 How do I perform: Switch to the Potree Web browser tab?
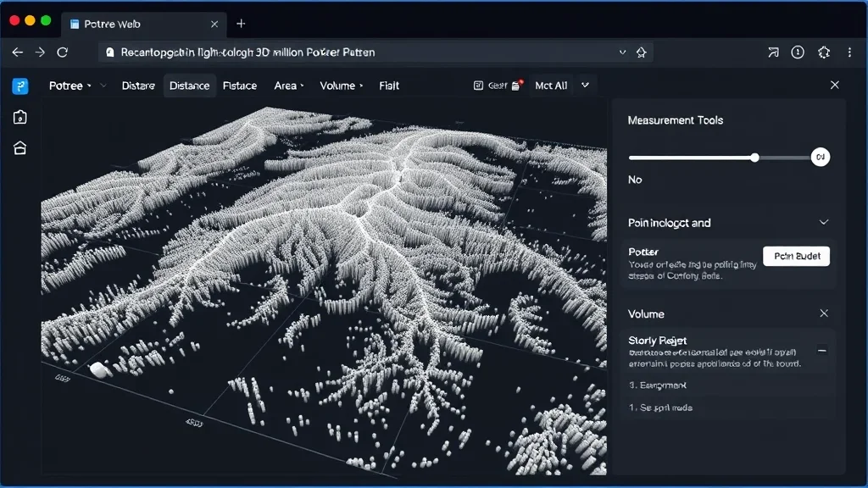point(119,23)
